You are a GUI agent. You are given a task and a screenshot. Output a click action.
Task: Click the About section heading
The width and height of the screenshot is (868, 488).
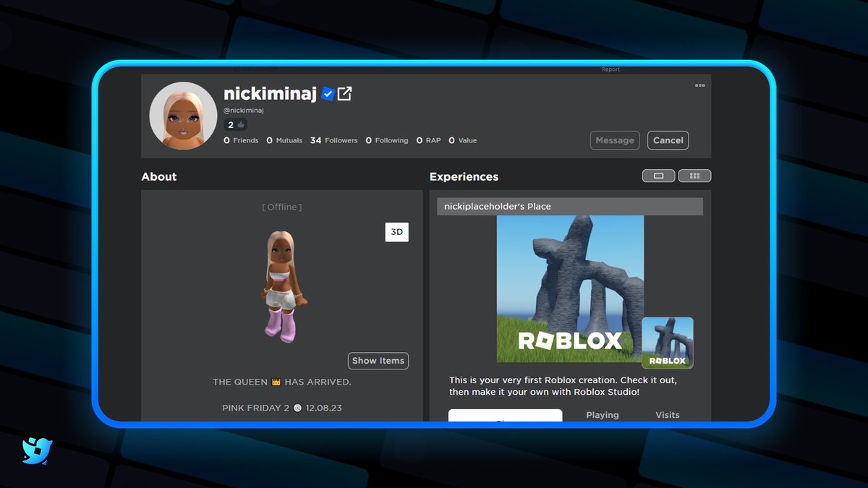[159, 176]
